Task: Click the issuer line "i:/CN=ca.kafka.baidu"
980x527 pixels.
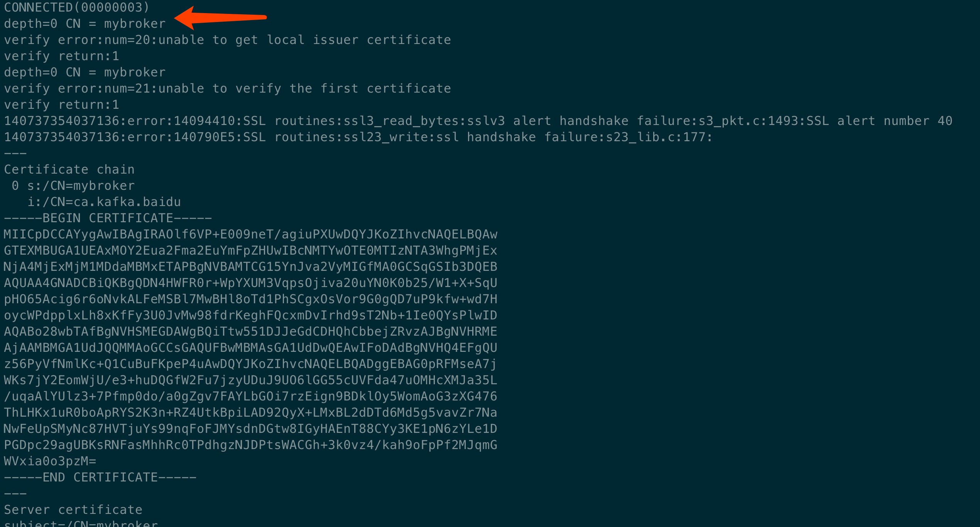Action: [104, 202]
